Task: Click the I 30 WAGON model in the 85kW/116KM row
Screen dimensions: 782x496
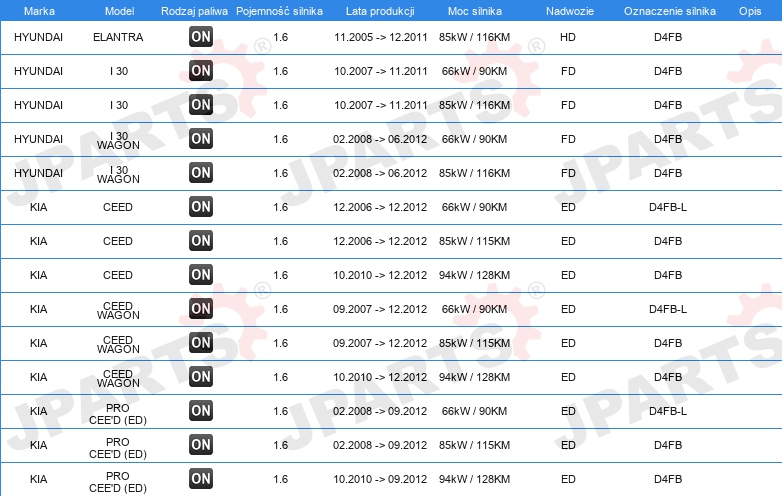Action: [x=118, y=174]
